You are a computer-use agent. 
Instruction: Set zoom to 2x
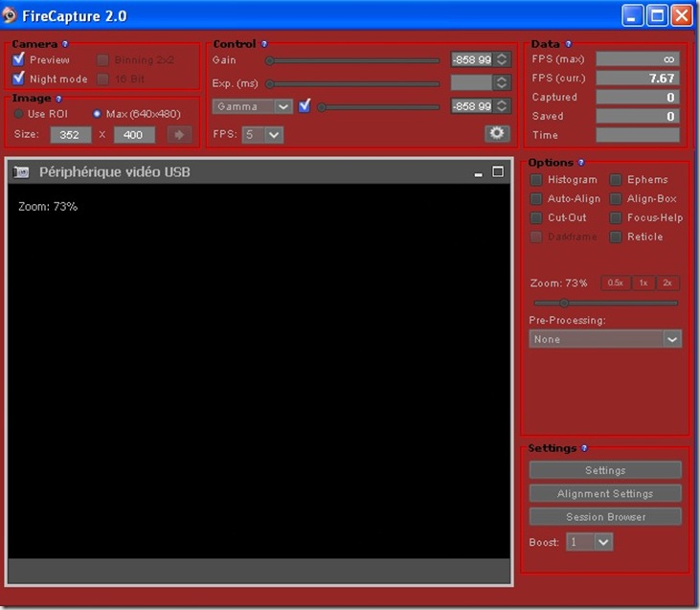point(667,282)
